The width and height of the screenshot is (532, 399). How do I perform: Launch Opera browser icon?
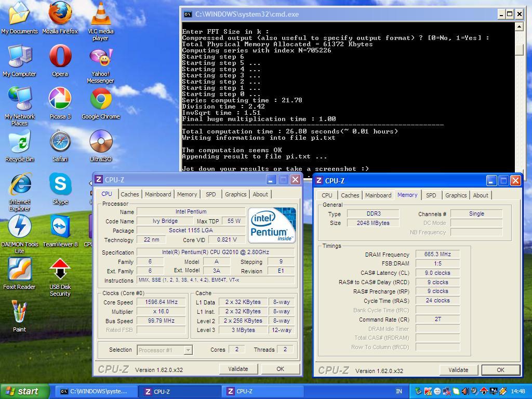tap(60, 60)
